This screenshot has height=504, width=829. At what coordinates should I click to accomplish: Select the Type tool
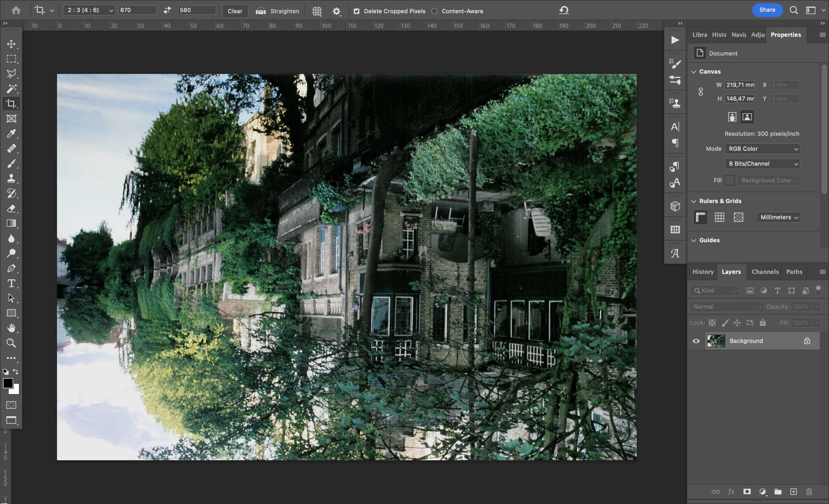pyautogui.click(x=12, y=283)
